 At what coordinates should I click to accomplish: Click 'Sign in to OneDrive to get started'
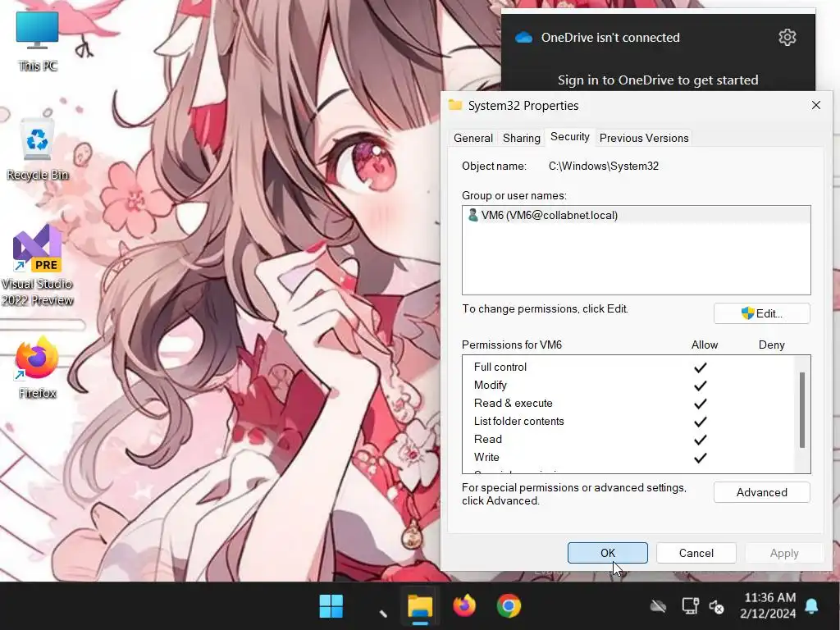(658, 80)
